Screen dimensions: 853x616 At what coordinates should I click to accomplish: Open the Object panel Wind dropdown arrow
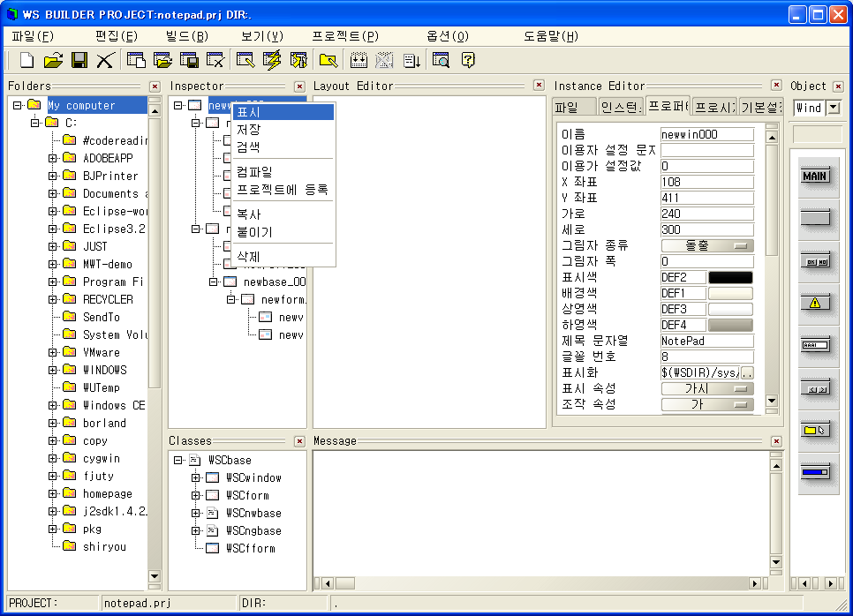(x=834, y=108)
